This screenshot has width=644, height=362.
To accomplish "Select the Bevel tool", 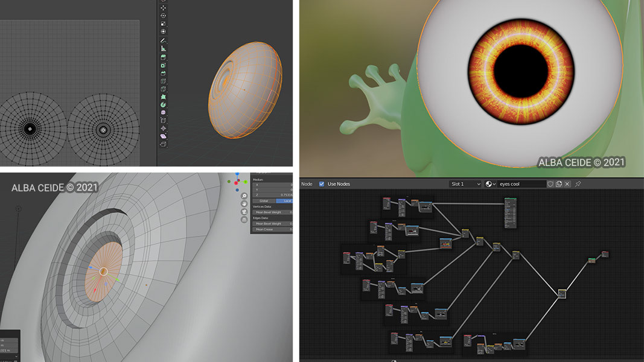I will [163, 73].
